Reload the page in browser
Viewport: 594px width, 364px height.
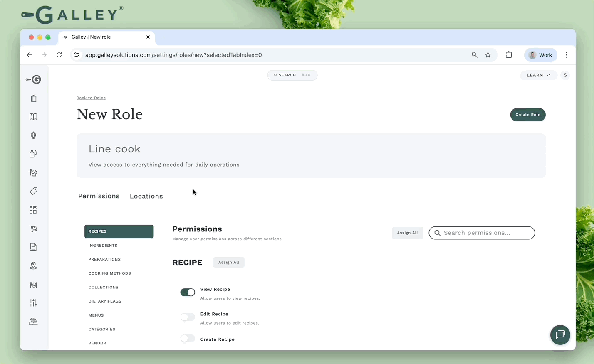[59, 55]
